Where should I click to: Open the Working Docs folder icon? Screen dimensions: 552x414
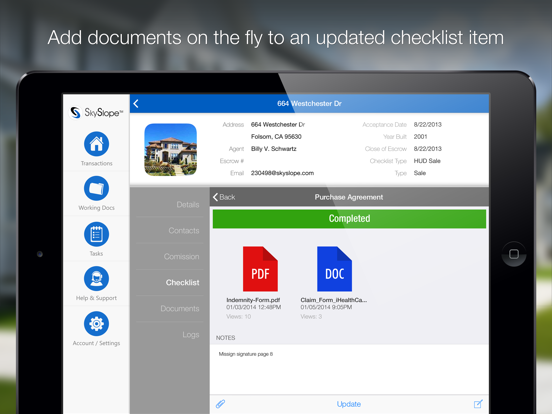coord(96,188)
